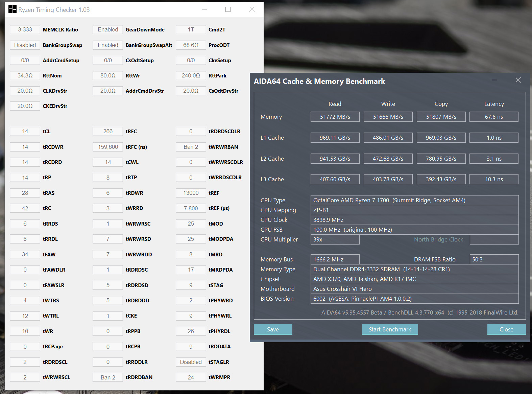Click the Memory Read 51772 MB/s box

pyautogui.click(x=335, y=117)
